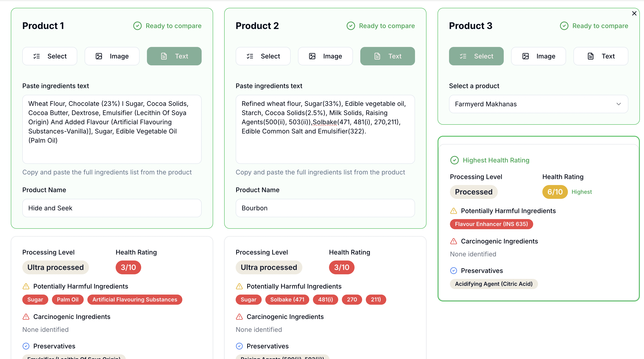Click the Hide and Seek name field
644x359 pixels.
point(112,208)
